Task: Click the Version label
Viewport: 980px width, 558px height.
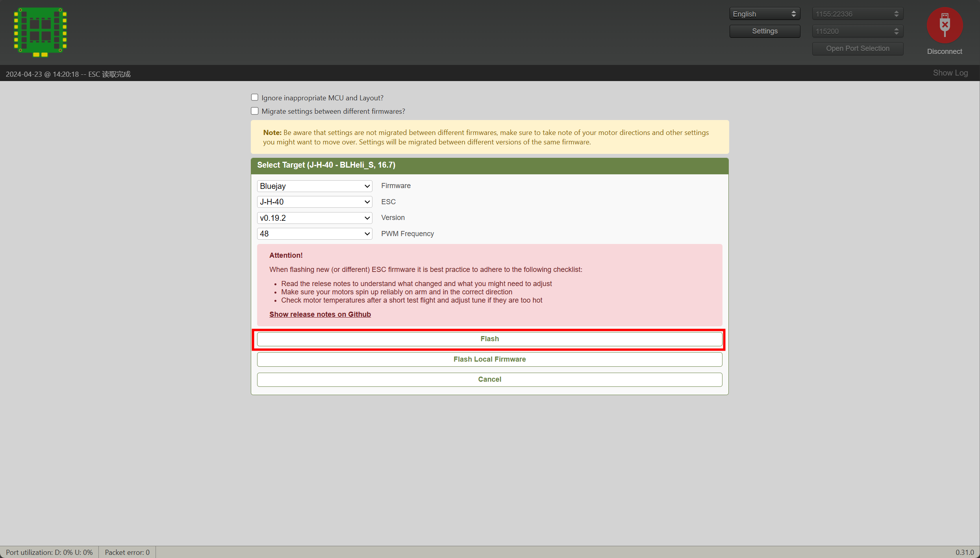Action: [x=393, y=218]
